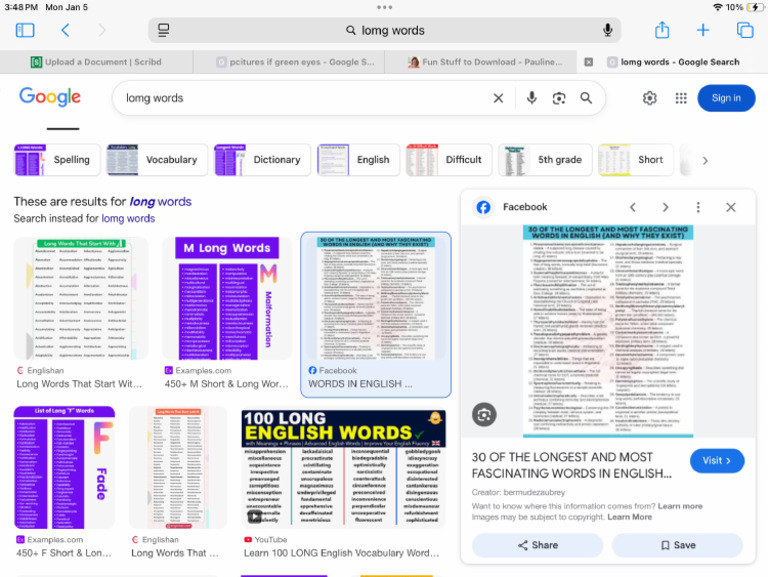Open Google Lens camera search icon
The width and height of the screenshot is (768, 577).
pos(559,98)
